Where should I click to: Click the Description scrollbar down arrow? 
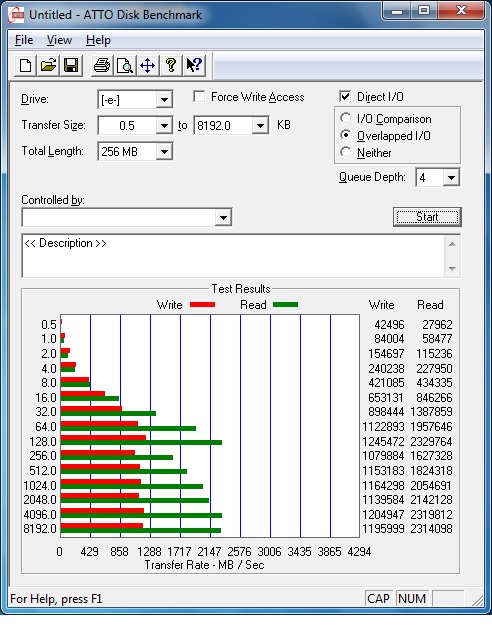(452, 269)
